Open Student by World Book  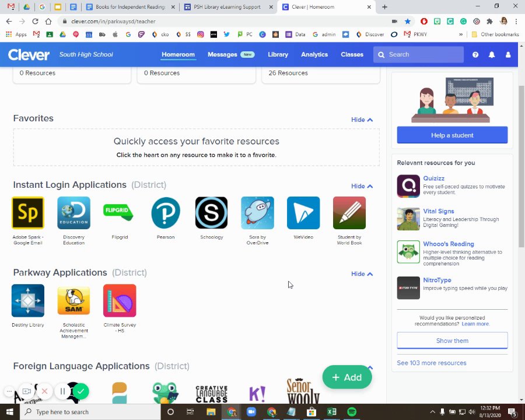(349, 213)
